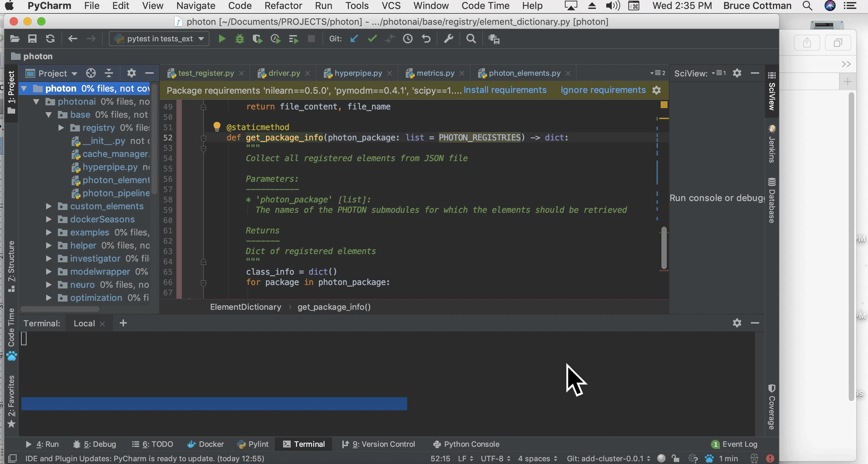Click Git update project arrow icon
868x464 pixels.
click(354, 39)
